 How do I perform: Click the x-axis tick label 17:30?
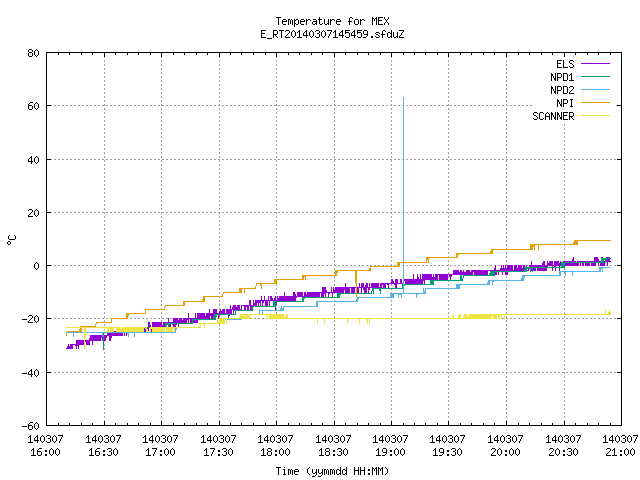point(218,452)
